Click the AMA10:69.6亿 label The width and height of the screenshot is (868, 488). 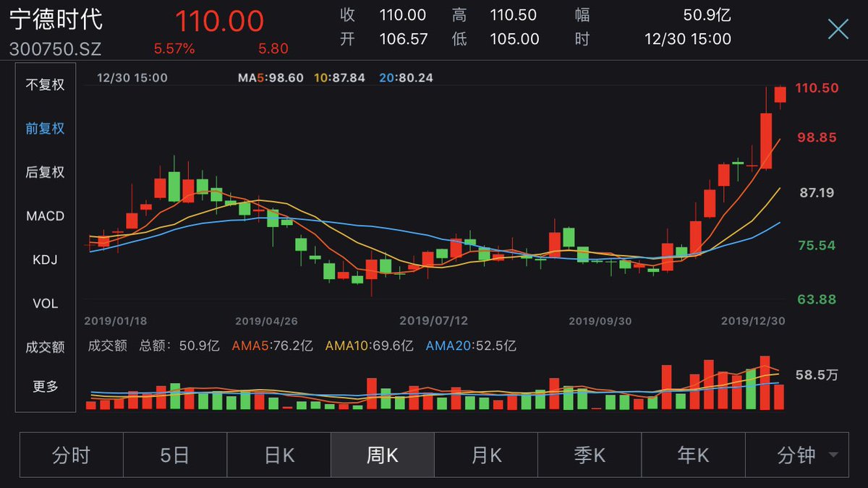(369, 346)
